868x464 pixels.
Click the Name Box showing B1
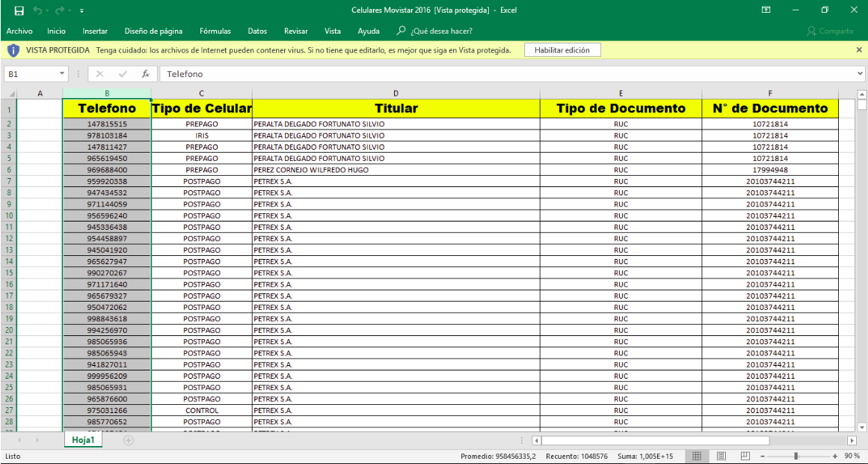(31, 74)
